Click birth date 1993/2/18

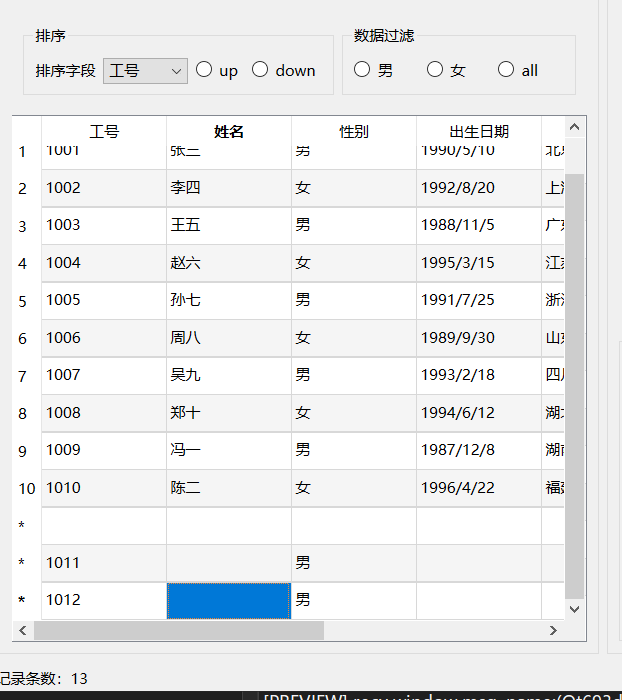[479, 375]
